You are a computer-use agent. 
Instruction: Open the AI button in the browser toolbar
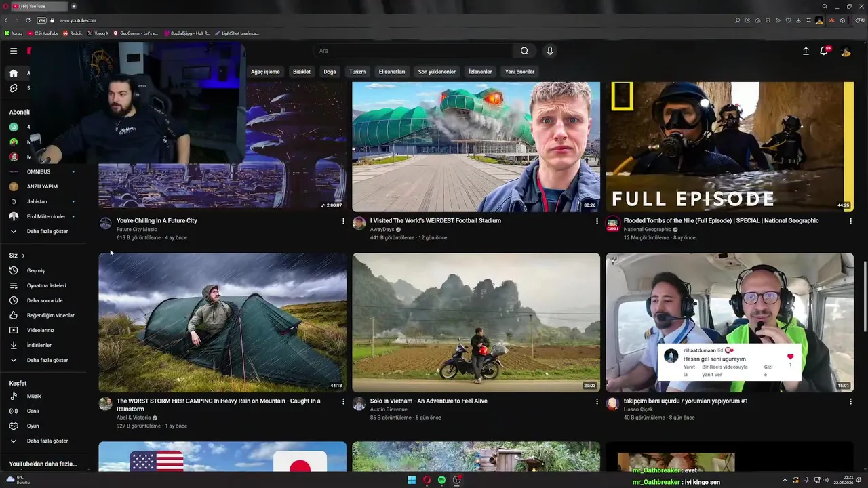[860, 20]
